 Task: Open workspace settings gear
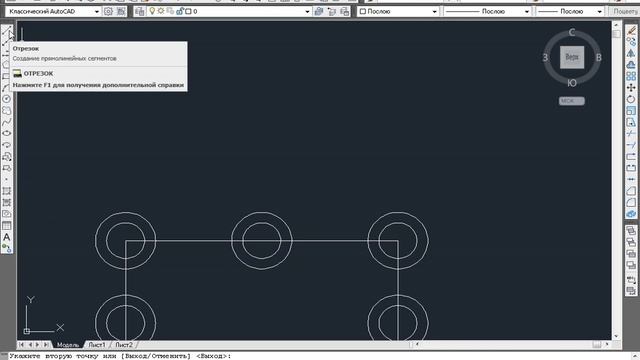108,11
